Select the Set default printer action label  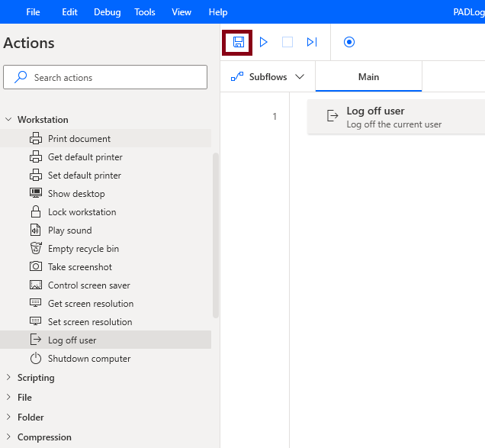(x=85, y=176)
